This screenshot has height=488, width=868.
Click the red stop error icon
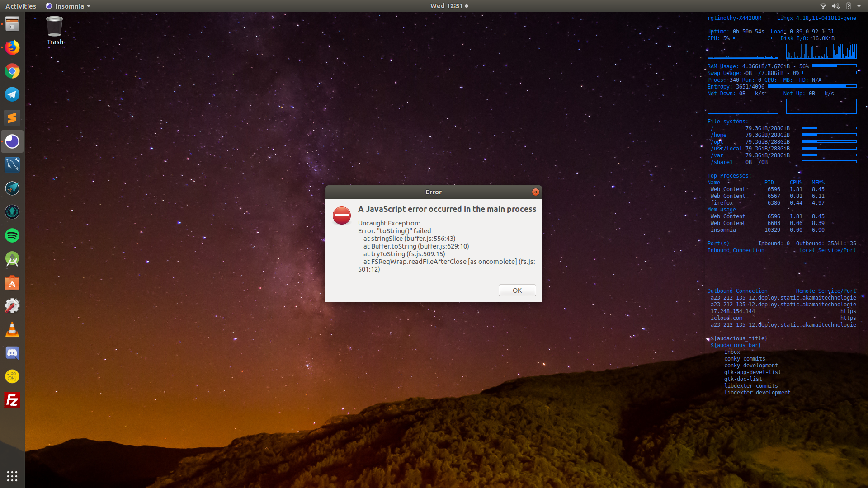pyautogui.click(x=342, y=215)
